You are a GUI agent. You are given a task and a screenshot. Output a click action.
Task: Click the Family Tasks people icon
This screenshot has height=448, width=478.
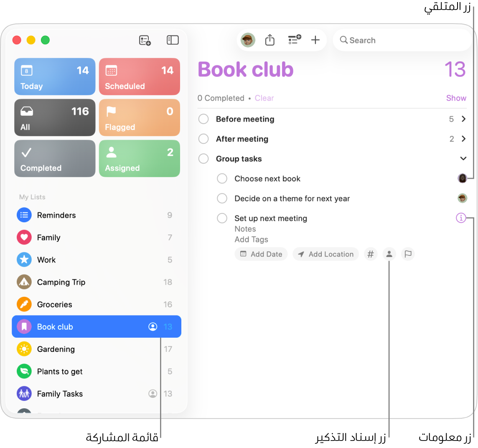pos(24,394)
